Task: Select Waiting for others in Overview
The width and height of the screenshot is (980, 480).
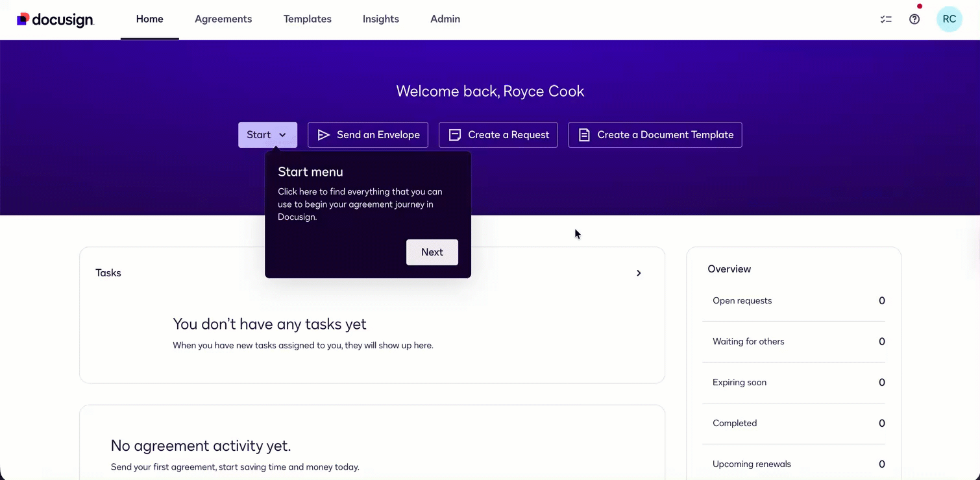Action: tap(794, 342)
